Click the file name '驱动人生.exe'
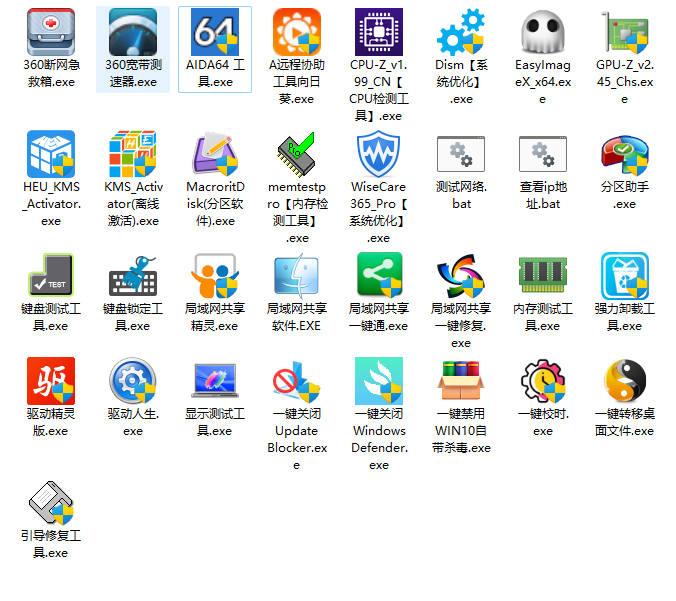 click(x=133, y=422)
